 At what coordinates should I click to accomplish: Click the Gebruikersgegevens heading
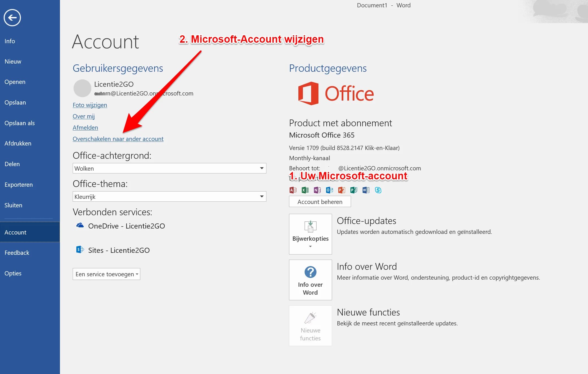(118, 68)
